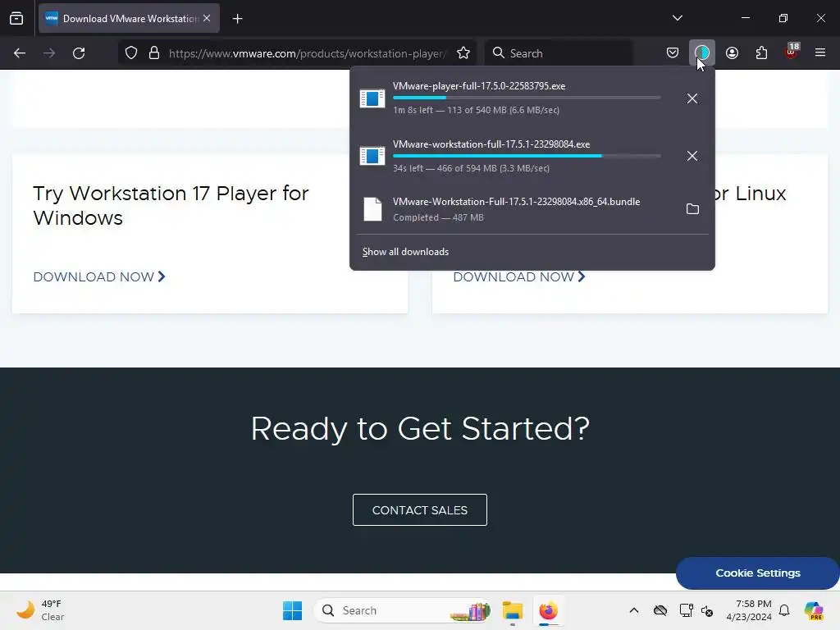Click 'Try Workstation 17 Player for Windows' heading

pos(171,206)
